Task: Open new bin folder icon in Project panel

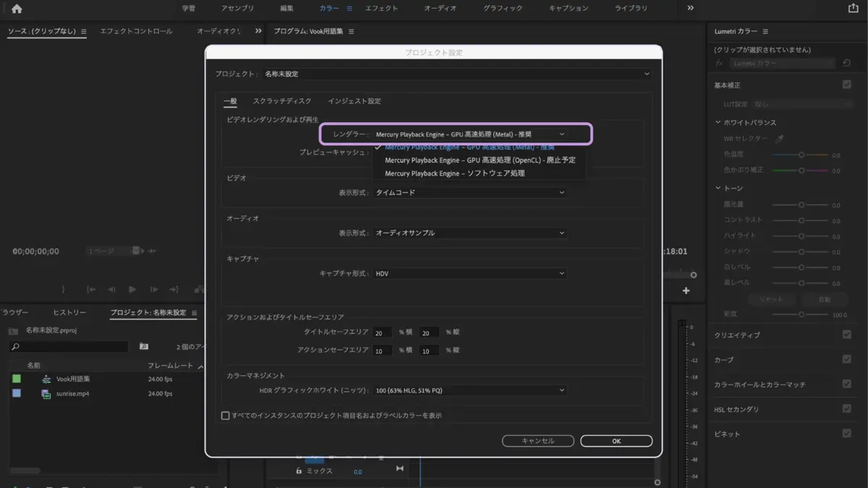Action: coord(143,346)
